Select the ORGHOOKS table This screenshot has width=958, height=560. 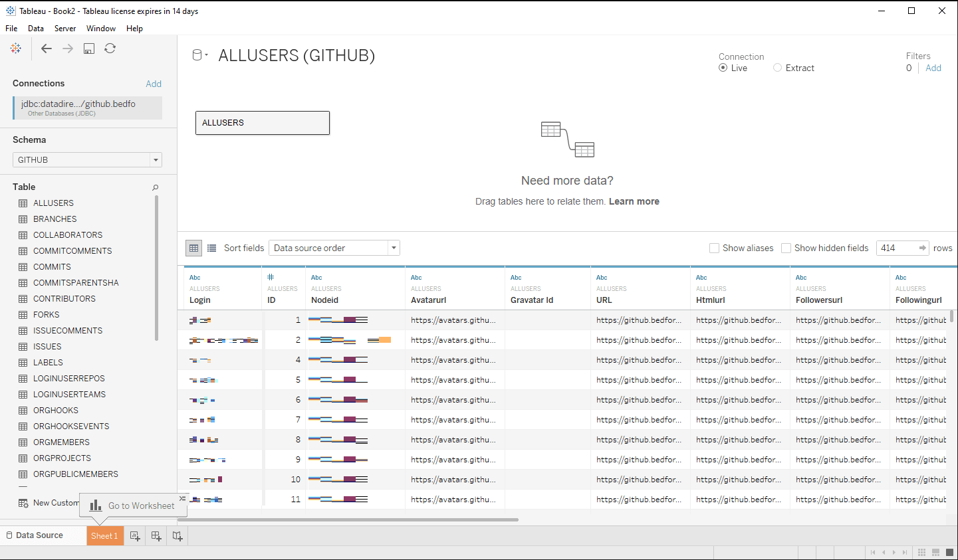coord(56,411)
